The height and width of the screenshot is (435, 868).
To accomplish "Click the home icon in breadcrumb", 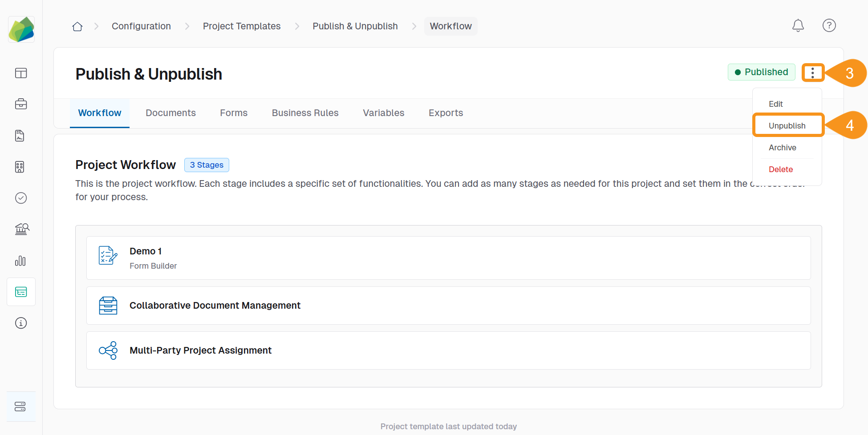I will click(x=77, y=26).
